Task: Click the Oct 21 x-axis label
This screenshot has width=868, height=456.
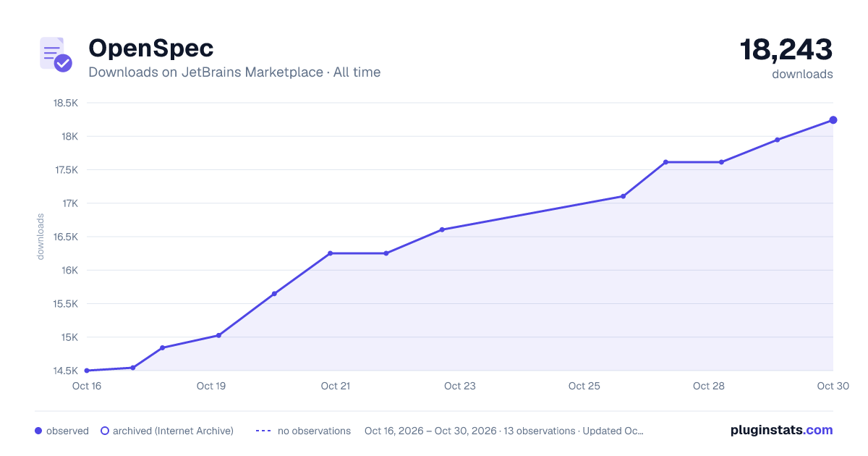Action: pos(336,386)
